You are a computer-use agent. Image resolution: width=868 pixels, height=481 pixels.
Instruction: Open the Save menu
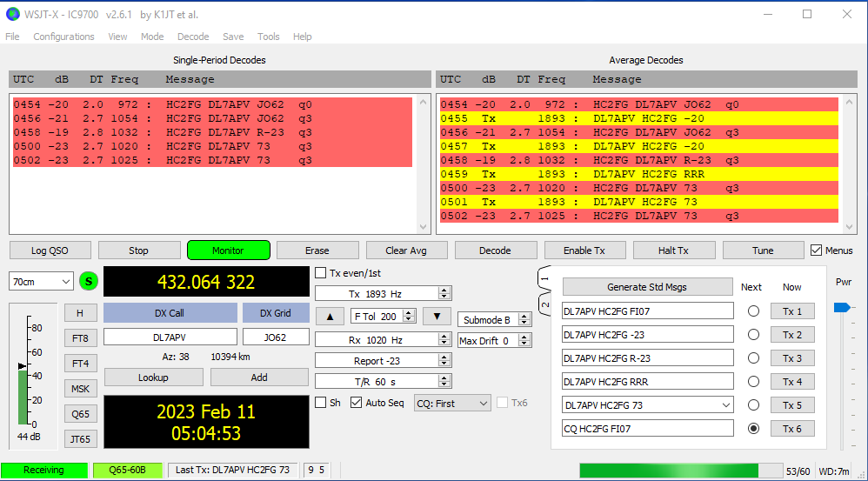coord(233,37)
